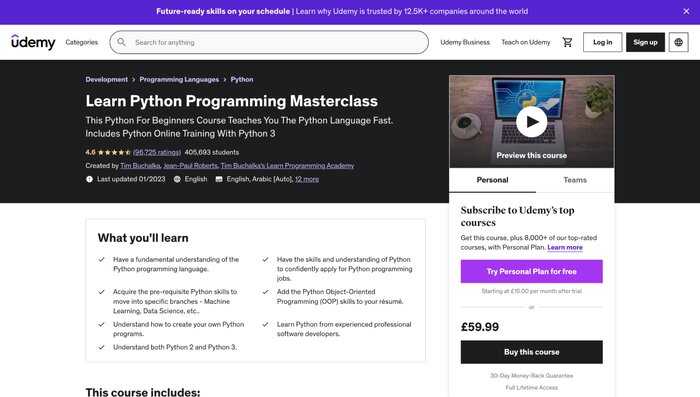Open Teach on Udemy link
The image size is (700, 397).
coord(526,42)
